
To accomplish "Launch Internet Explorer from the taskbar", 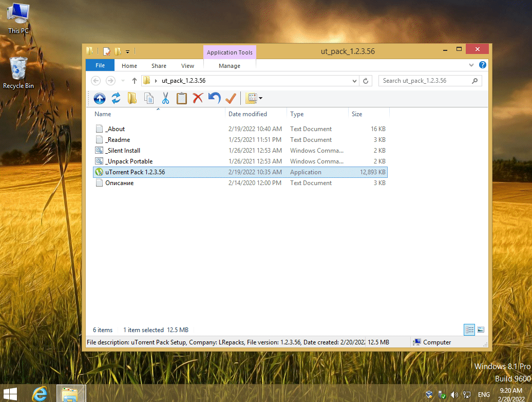I will coord(40,394).
